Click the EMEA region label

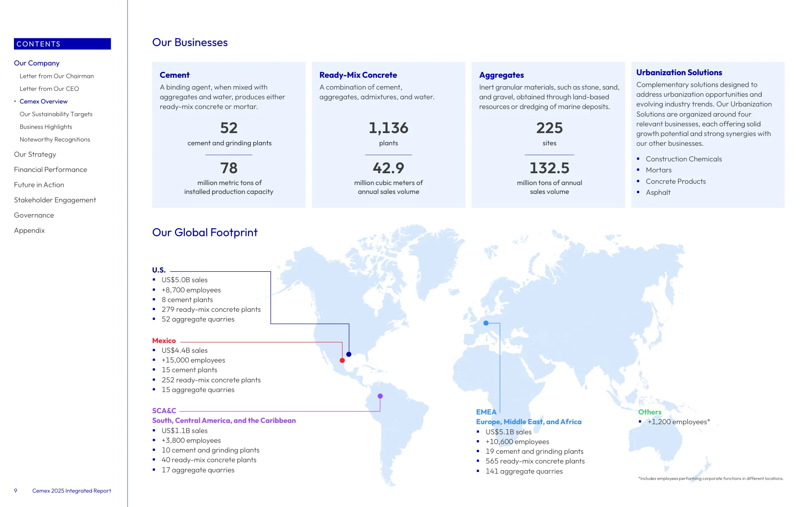coord(486,412)
